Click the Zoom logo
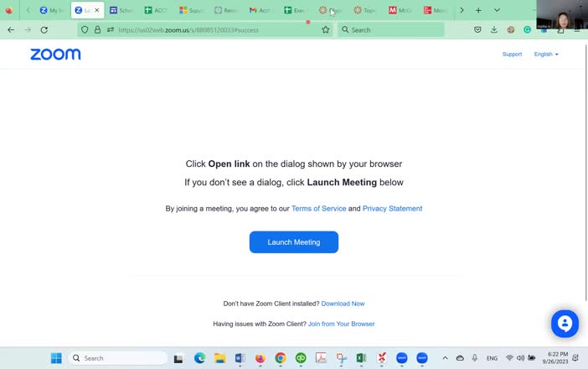 click(x=55, y=55)
